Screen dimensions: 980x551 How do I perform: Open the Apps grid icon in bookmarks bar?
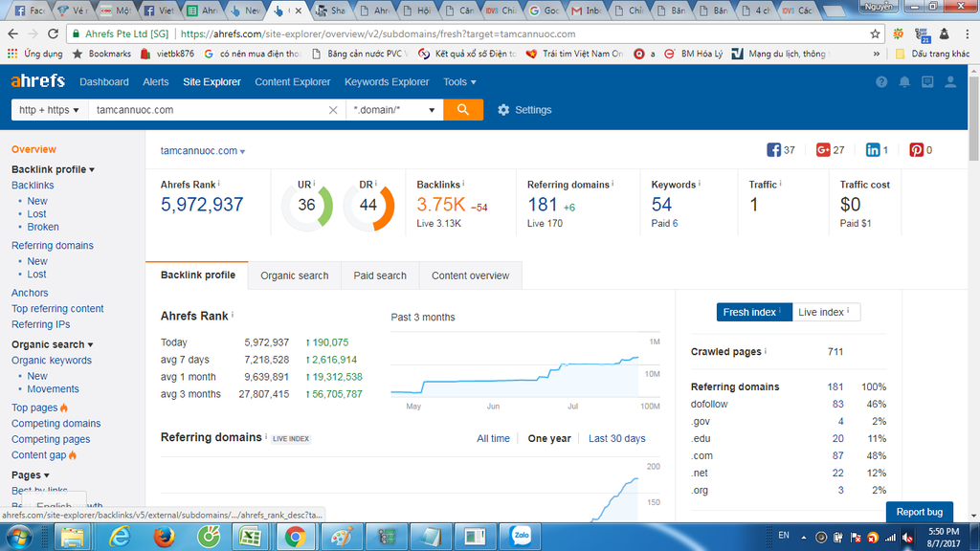[x=12, y=54]
